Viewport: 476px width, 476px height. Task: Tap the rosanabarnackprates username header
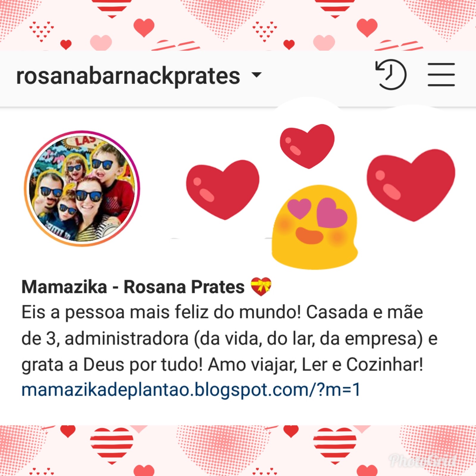128,76
